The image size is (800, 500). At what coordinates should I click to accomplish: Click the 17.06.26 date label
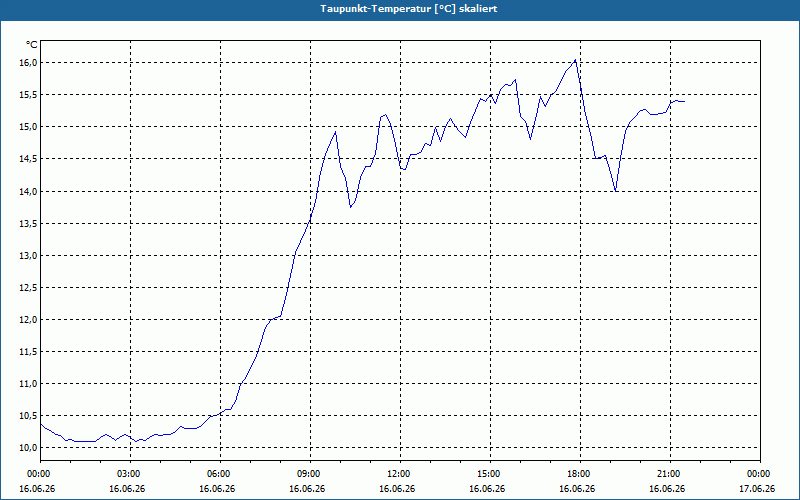tap(757, 489)
